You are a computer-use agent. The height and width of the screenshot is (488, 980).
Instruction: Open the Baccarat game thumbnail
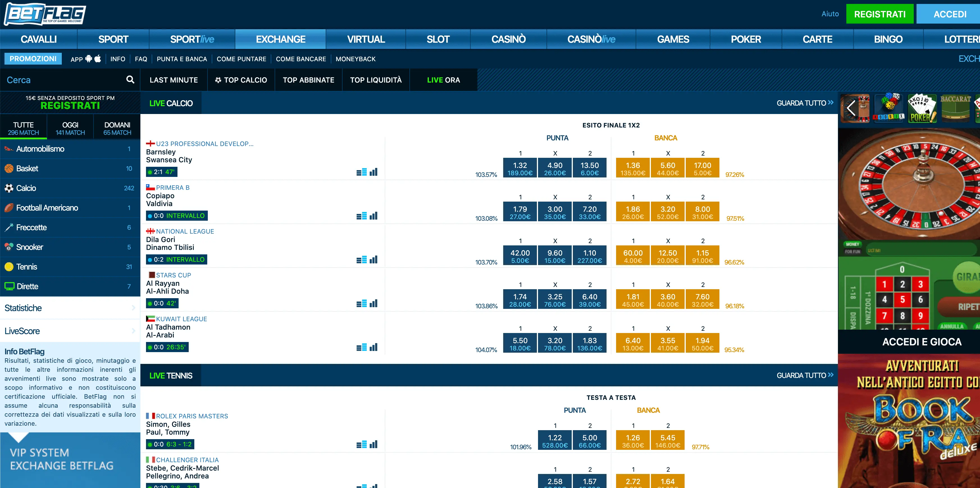tap(956, 108)
